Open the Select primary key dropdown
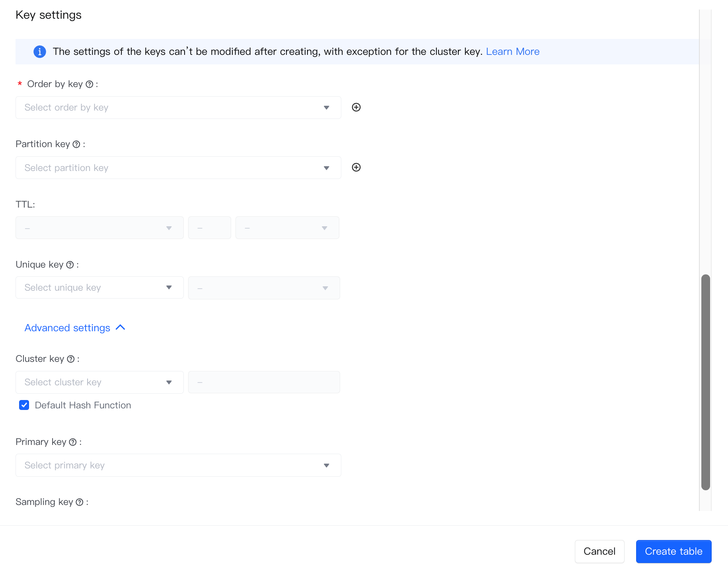The width and height of the screenshot is (728, 571). tap(178, 465)
